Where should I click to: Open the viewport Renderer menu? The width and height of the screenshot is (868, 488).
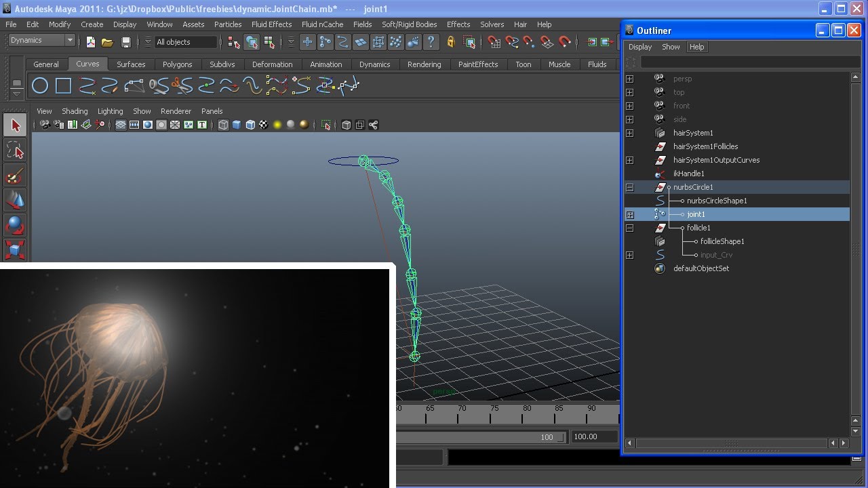tap(176, 111)
